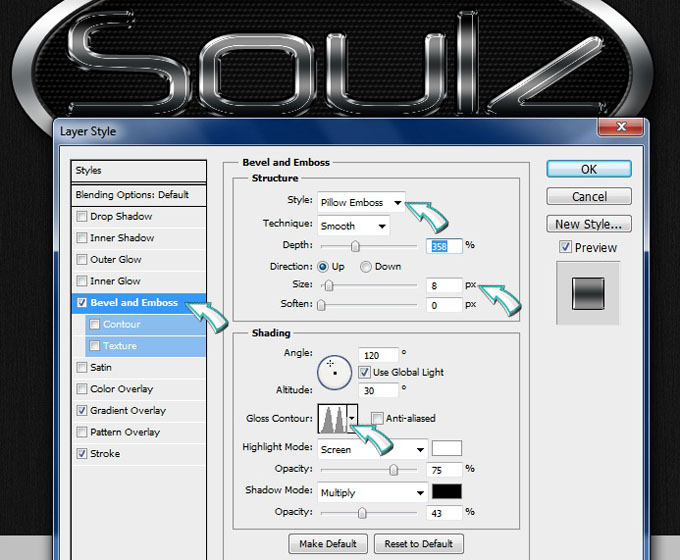The width and height of the screenshot is (680, 560).
Task: Toggle the Use Global Light checkbox
Action: point(366,372)
